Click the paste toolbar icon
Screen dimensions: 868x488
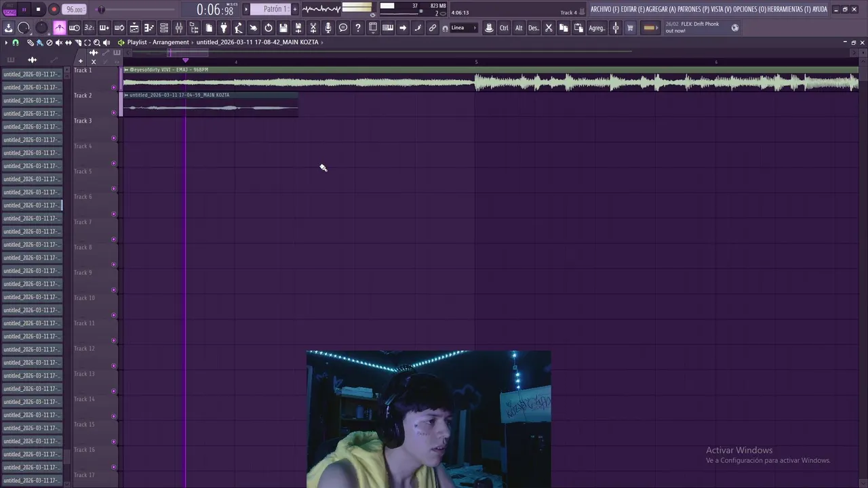coord(578,28)
